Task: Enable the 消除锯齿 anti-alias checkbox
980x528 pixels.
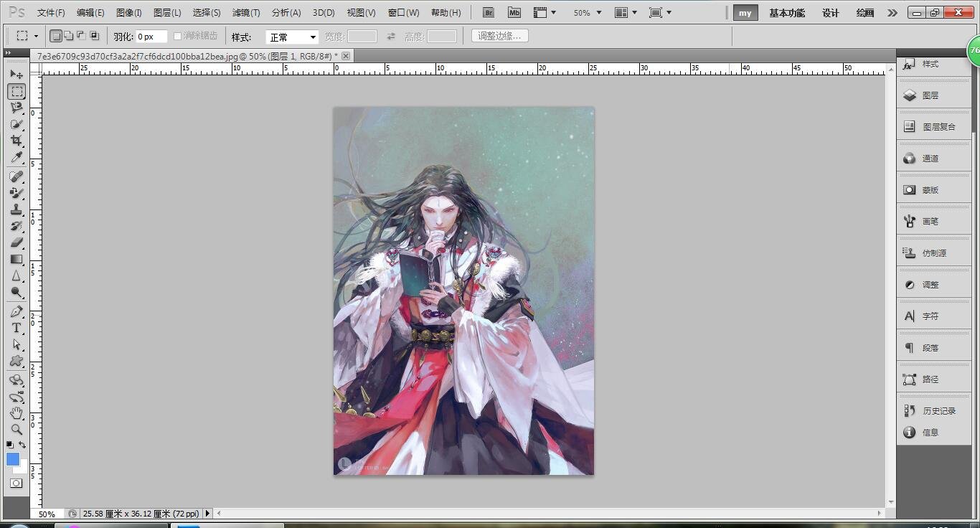Action: pyautogui.click(x=178, y=36)
